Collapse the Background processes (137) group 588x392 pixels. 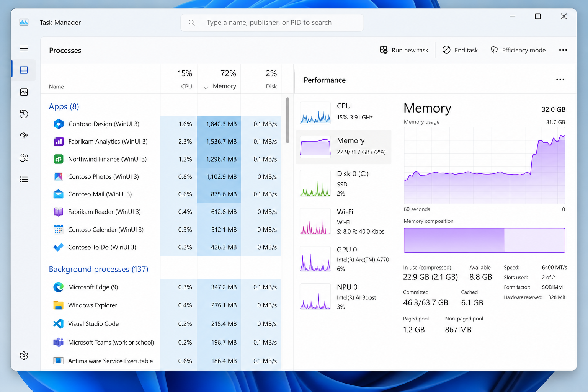click(98, 269)
